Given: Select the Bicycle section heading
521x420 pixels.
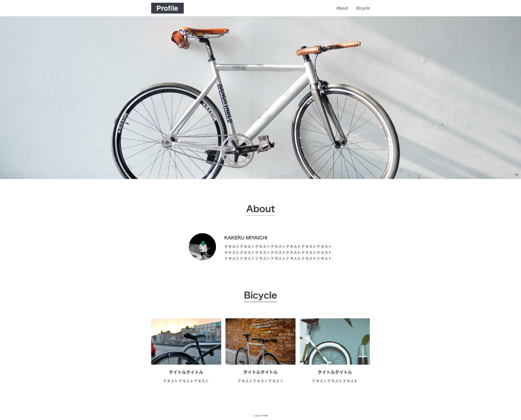Looking at the screenshot, I should (260, 295).
